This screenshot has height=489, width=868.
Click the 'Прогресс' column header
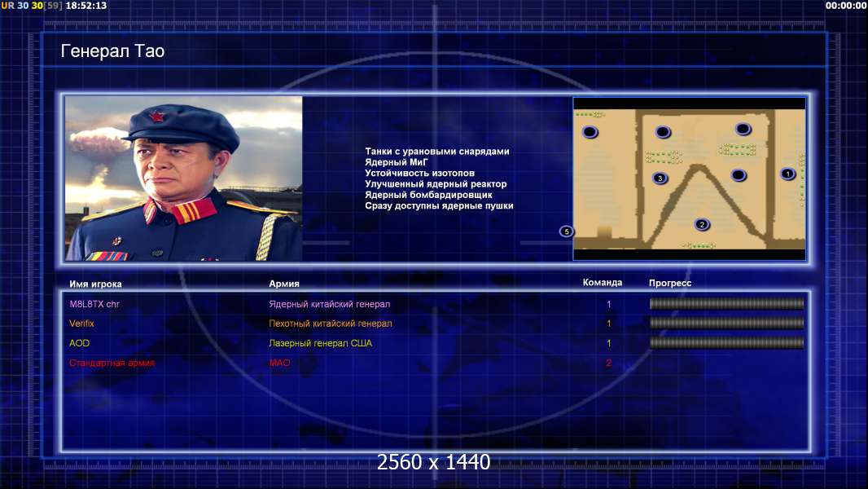point(670,283)
